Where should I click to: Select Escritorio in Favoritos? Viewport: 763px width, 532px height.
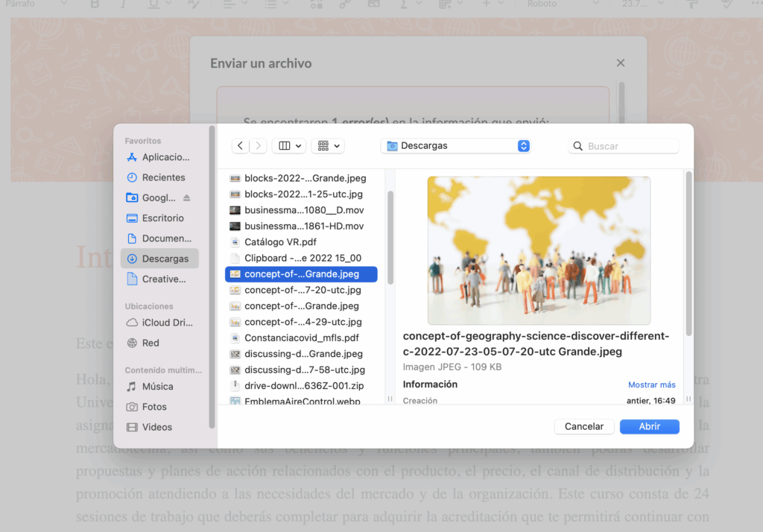point(162,218)
